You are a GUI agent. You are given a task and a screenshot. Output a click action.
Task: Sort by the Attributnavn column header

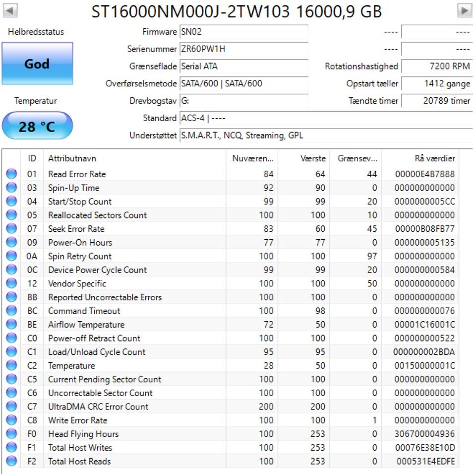(x=134, y=158)
